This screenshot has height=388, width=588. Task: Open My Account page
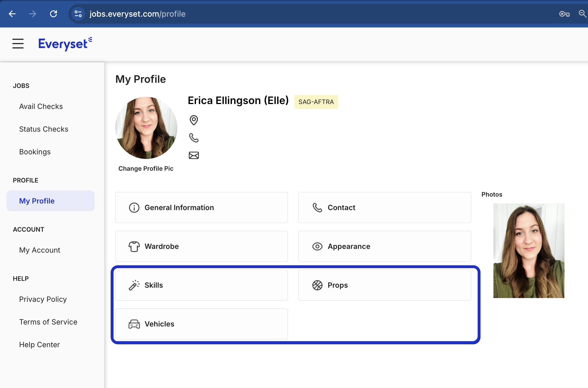pyautogui.click(x=40, y=250)
